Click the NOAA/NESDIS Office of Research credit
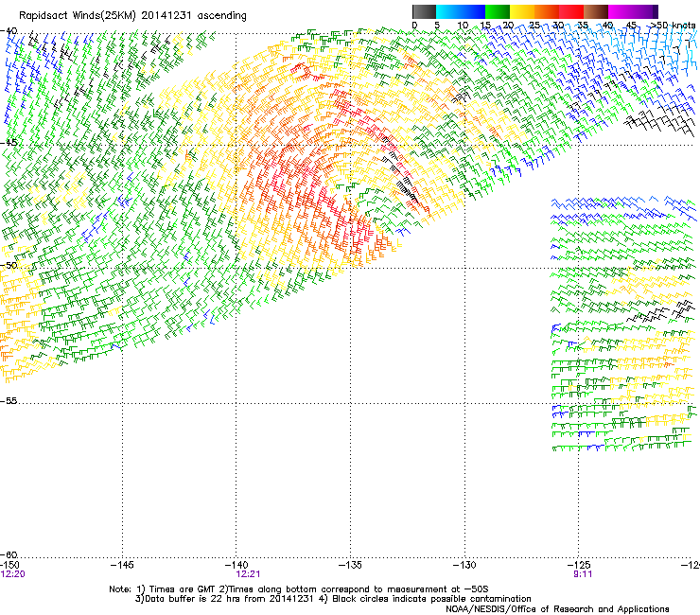 [x=557, y=609]
